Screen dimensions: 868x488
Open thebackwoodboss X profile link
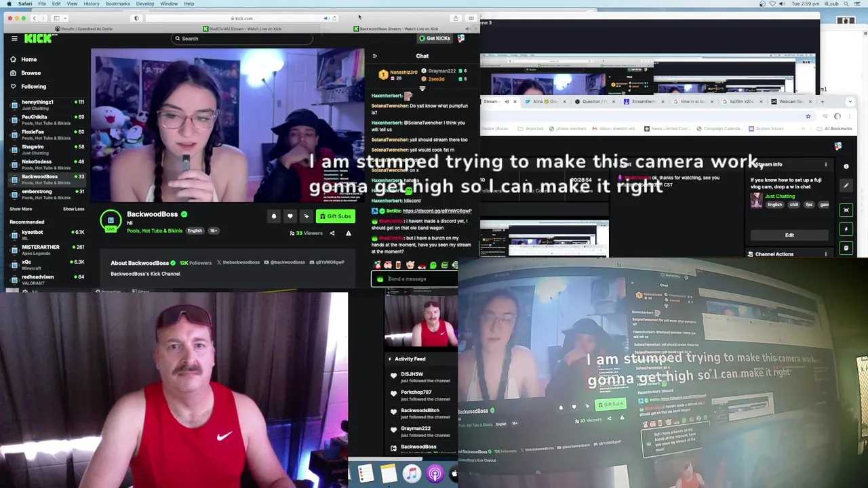click(x=237, y=262)
